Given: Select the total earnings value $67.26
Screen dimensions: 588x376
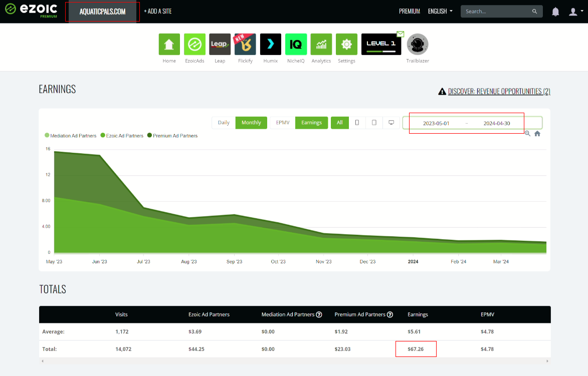Looking at the screenshot, I should point(416,349).
